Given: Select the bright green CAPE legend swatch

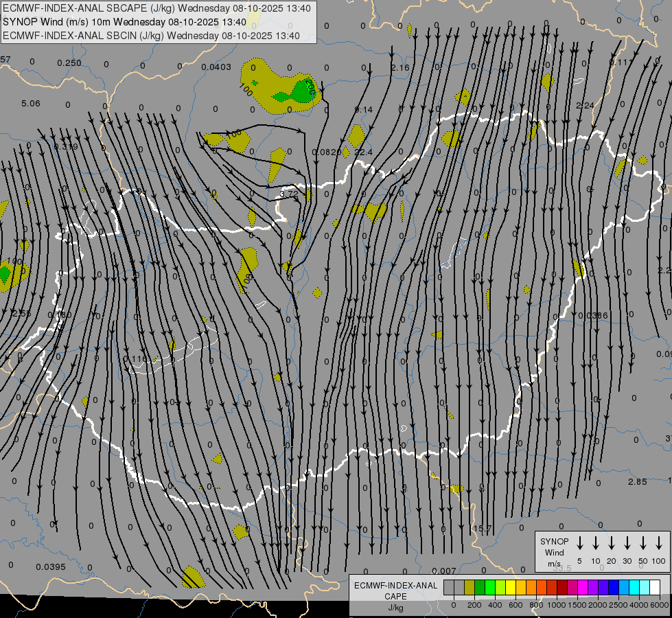Looking at the screenshot, I should (490, 587).
